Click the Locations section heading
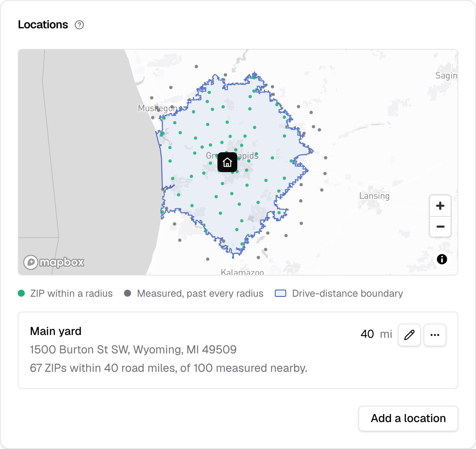 point(43,25)
